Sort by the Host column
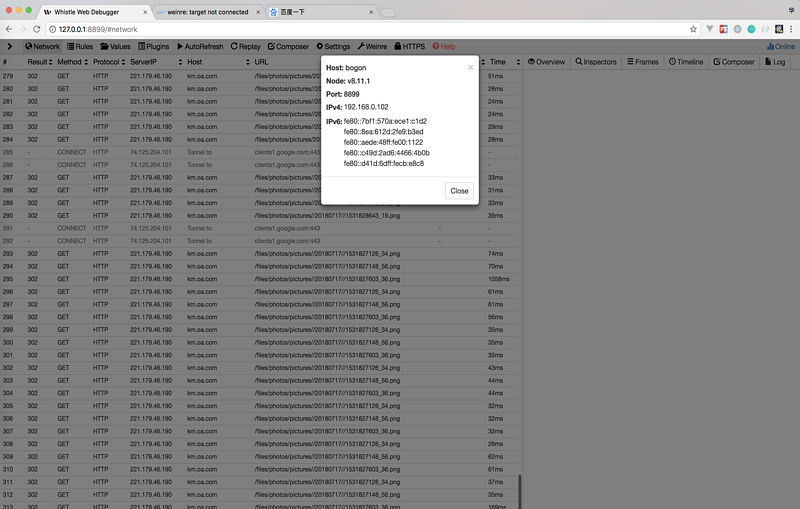800x509 pixels. tap(218, 62)
